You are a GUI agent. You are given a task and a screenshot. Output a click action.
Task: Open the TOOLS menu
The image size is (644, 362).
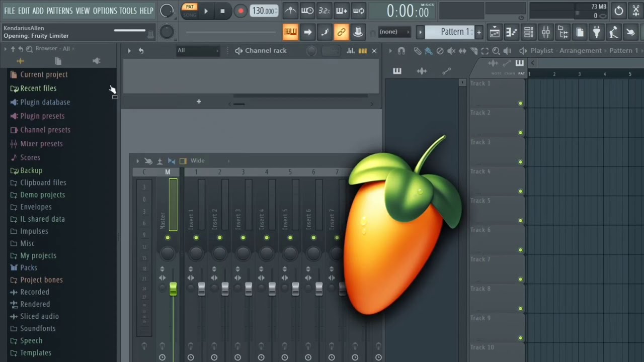pos(128,11)
